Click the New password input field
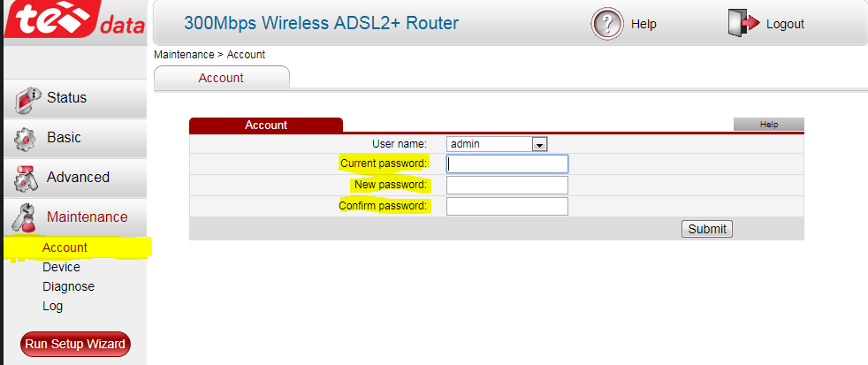 click(506, 185)
